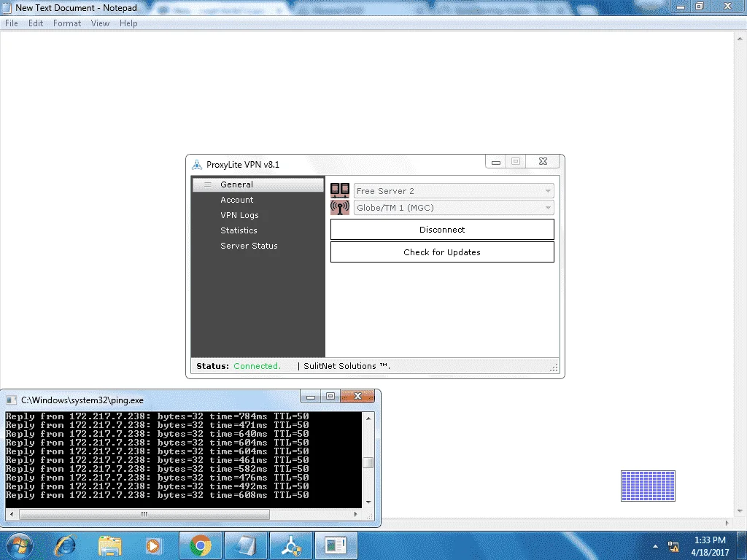Switch to Google Chrome on the taskbar

tap(201, 545)
